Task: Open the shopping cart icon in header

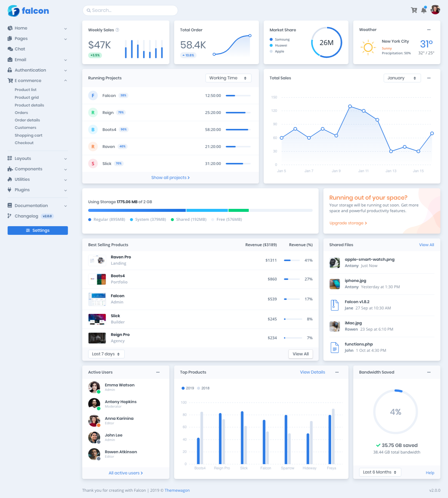Action: (414, 10)
